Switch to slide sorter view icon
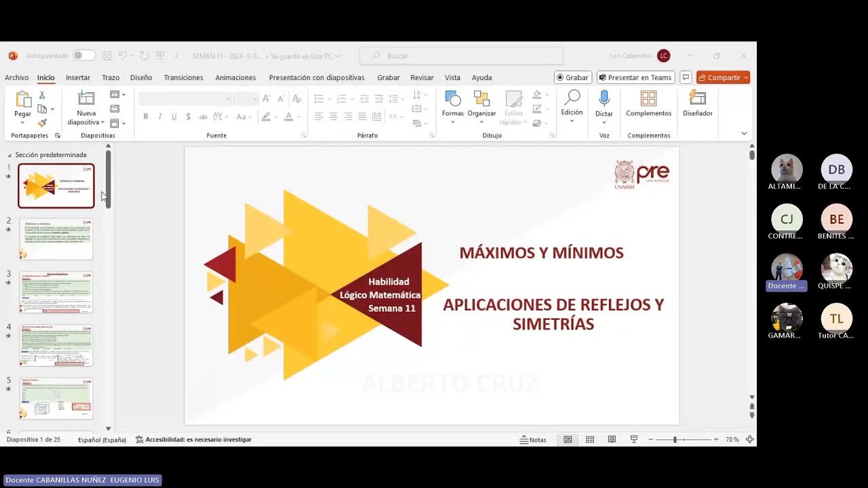Image resolution: width=868 pixels, height=488 pixels. click(590, 440)
